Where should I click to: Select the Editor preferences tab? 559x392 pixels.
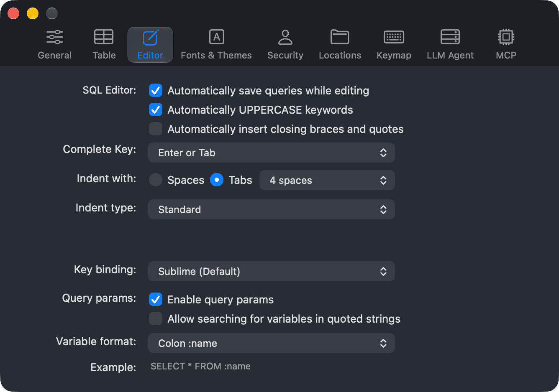(150, 45)
